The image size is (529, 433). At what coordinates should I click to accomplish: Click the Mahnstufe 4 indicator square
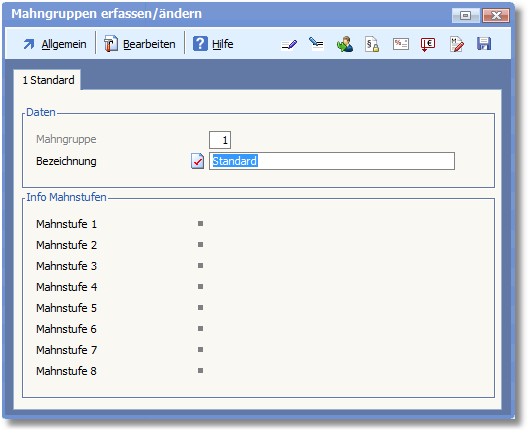click(200, 287)
